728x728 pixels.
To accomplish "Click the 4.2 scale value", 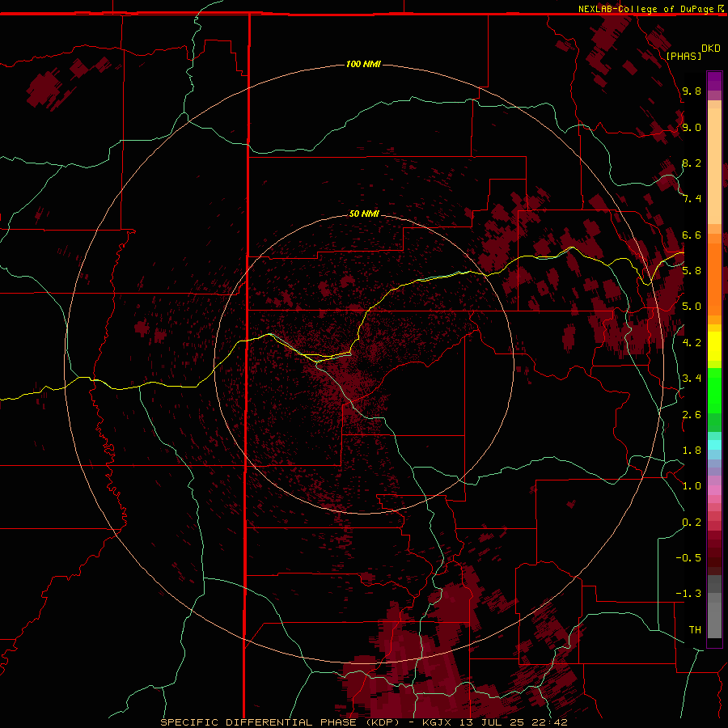I will coord(692,342).
